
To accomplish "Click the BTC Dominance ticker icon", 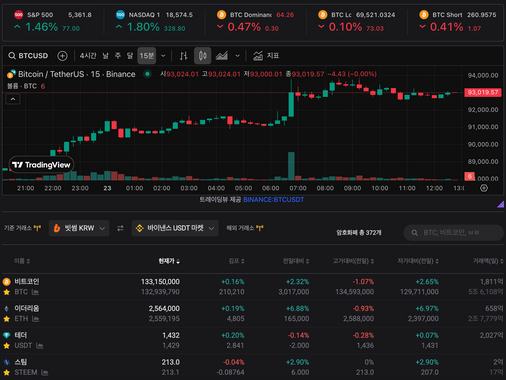I will pos(221,14).
